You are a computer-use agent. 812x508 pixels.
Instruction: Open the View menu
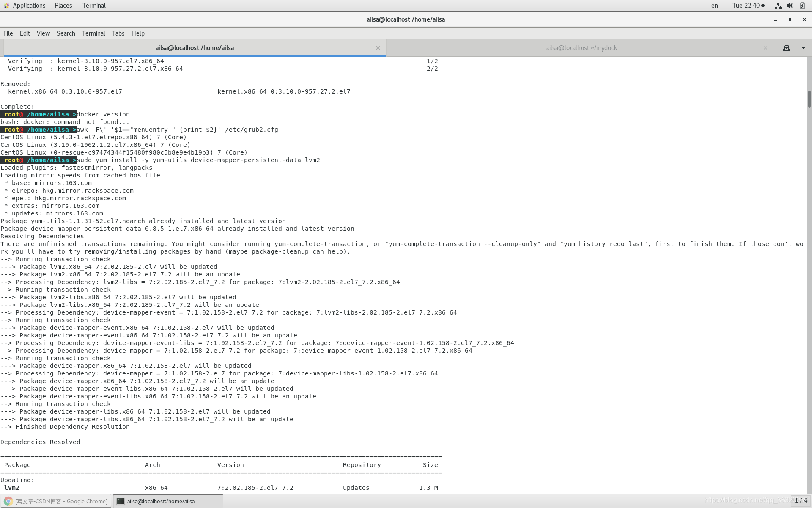click(x=43, y=33)
